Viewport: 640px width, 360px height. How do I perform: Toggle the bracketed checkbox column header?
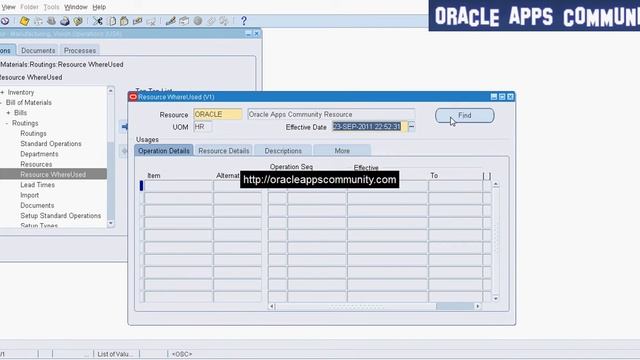pyautogui.click(x=487, y=176)
